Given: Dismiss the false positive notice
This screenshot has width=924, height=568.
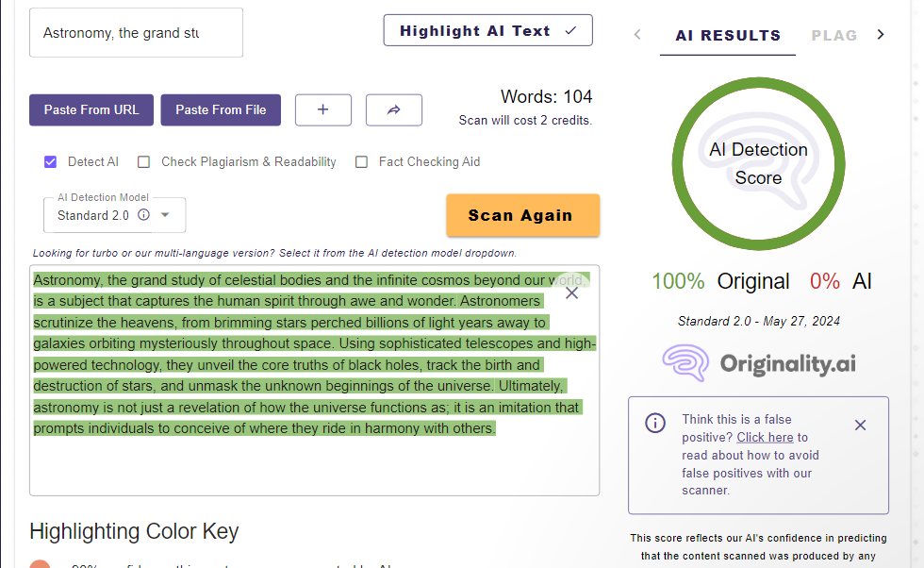Looking at the screenshot, I should (x=860, y=426).
